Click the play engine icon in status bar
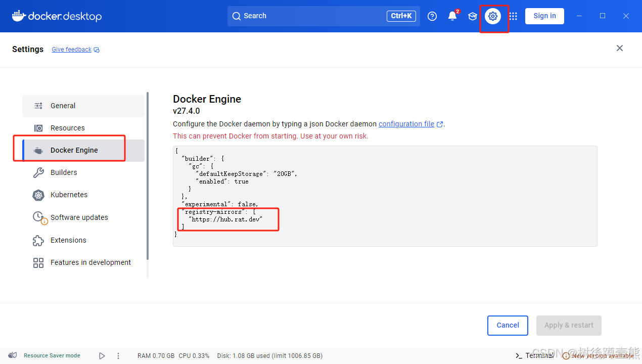This screenshot has height=364, width=642. tap(102, 356)
